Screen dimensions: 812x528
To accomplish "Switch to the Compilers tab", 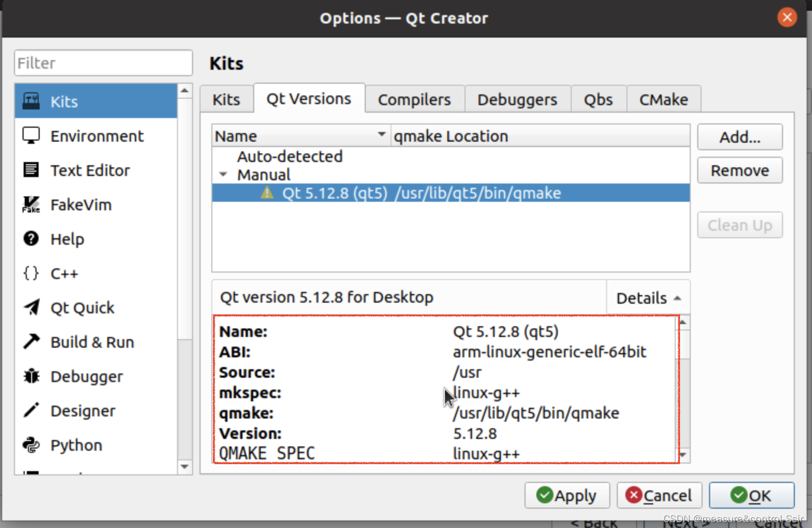I will [414, 99].
